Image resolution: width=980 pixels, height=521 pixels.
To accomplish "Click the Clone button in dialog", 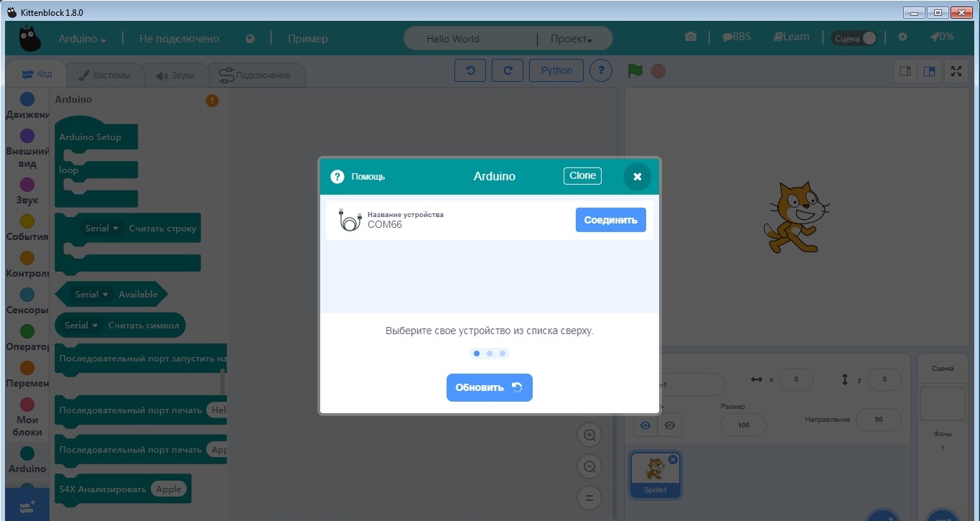I will click(x=582, y=175).
